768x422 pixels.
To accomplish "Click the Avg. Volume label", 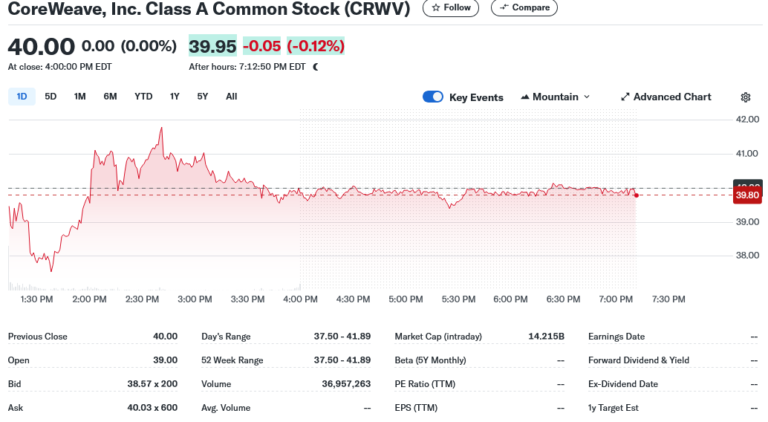I will tap(226, 408).
